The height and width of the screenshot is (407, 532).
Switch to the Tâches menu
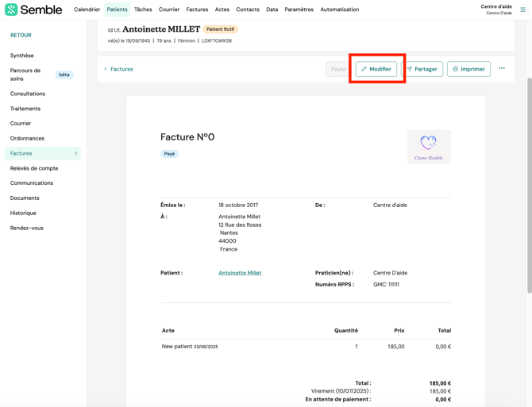coord(143,10)
